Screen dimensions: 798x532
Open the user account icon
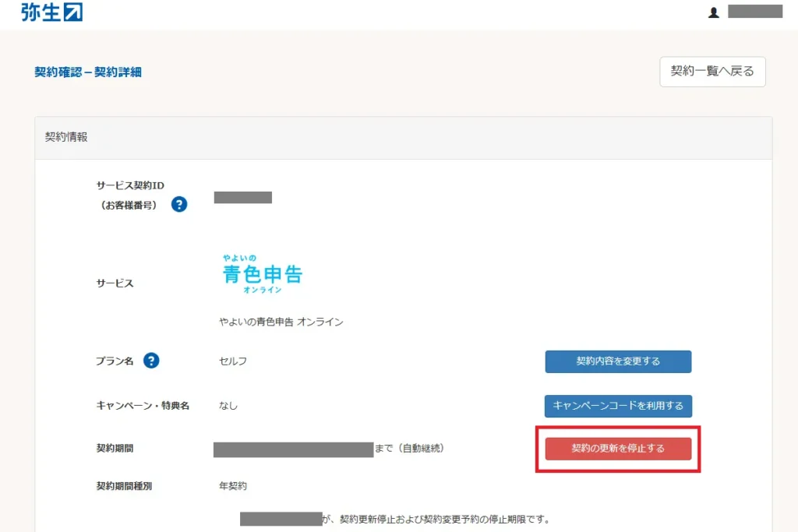pyautogui.click(x=714, y=12)
